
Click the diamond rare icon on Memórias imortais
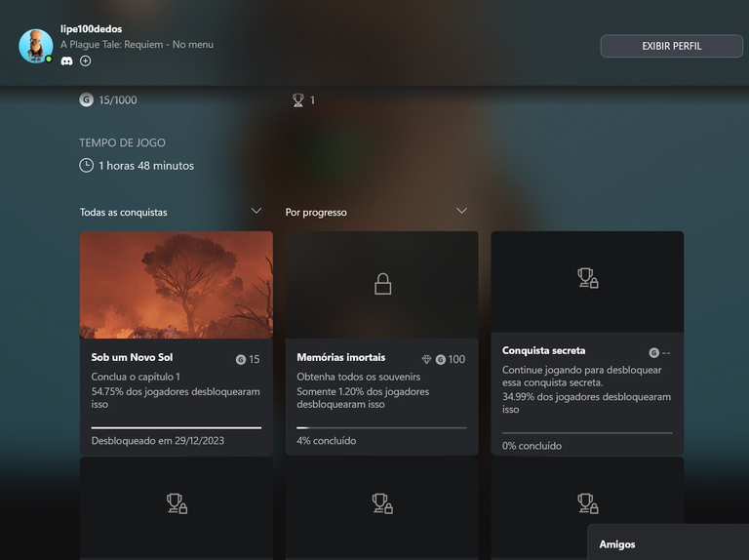point(426,359)
